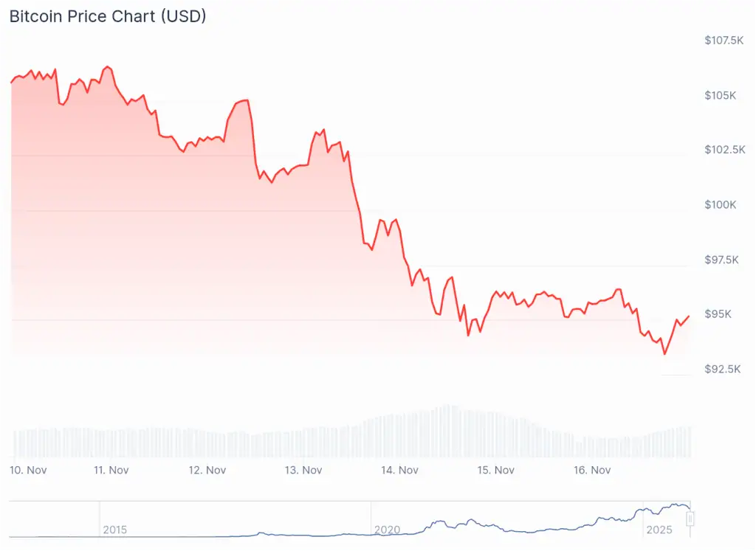Click the $95K price axis label
This screenshot has width=756, height=551.
[x=718, y=314]
